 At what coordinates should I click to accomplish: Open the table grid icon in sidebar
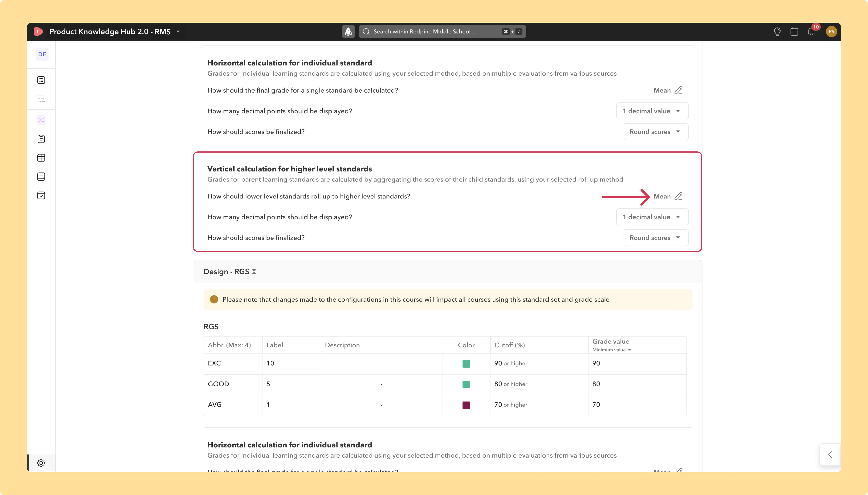pyautogui.click(x=41, y=158)
